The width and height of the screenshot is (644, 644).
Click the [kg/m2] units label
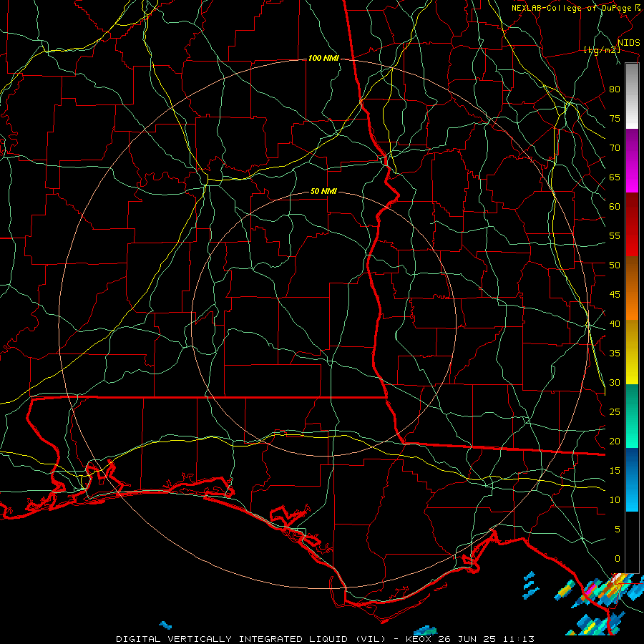coord(602,50)
